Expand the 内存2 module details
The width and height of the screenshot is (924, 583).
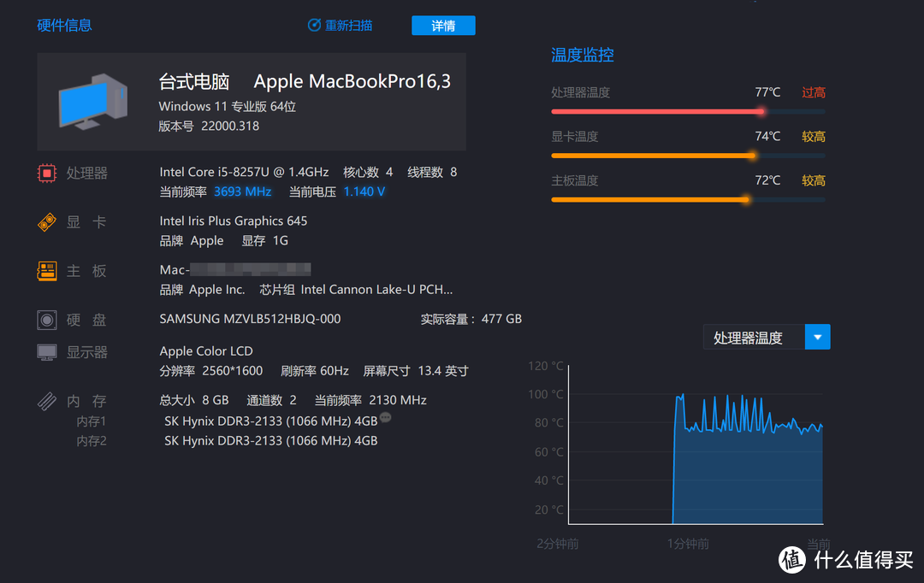pyautogui.click(x=92, y=440)
